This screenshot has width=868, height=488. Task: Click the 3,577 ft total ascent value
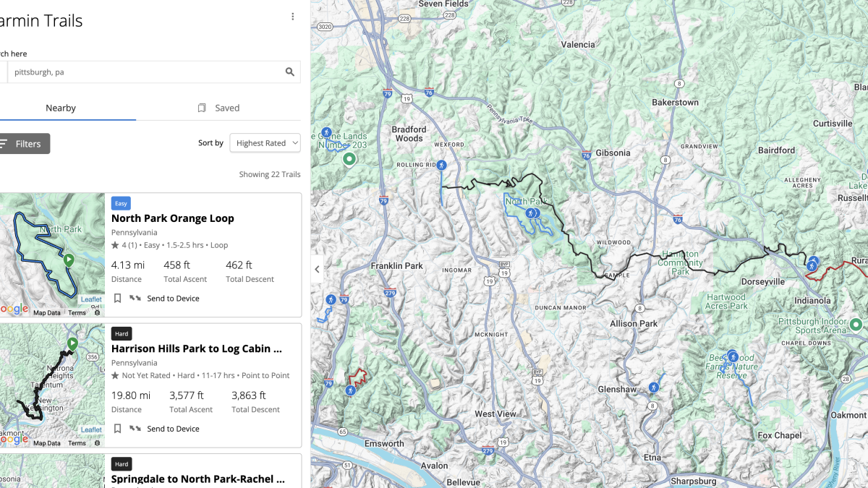click(x=187, y=395)
